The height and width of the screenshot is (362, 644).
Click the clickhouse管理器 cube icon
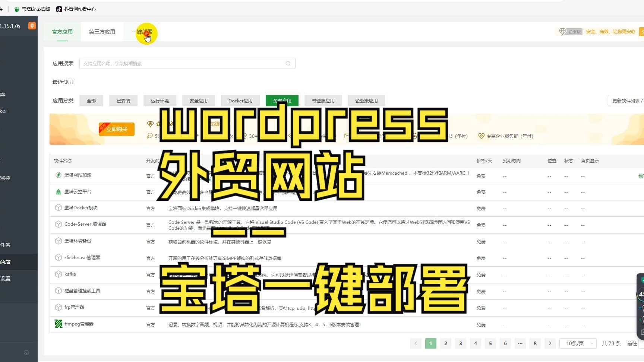(59, 258)
